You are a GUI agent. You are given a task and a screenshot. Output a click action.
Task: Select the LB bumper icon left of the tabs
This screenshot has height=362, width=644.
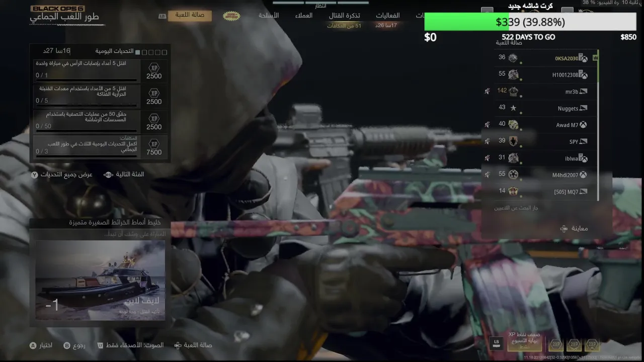click(x=162, y=16)
